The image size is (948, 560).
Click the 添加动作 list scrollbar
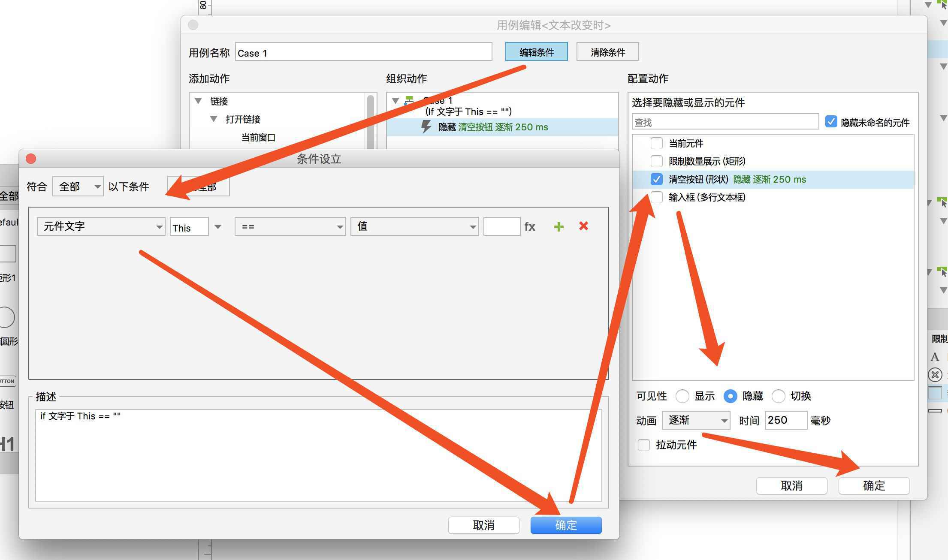tap(371, 121)
